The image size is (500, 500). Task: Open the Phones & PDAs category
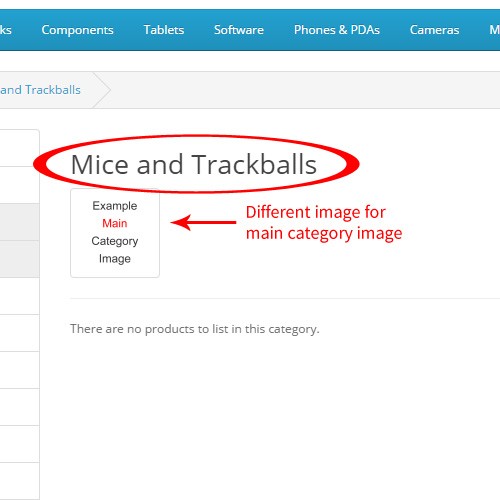[x=337, y=30]
